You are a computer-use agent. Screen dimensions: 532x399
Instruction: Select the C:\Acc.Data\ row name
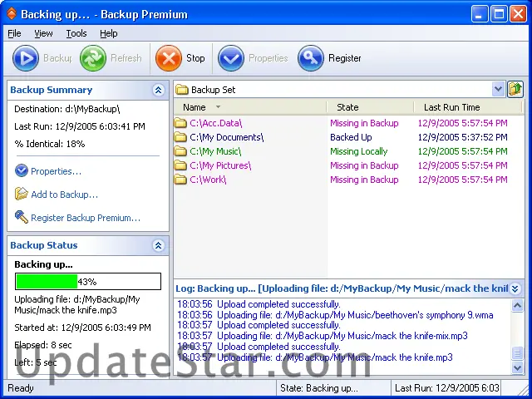pos(216,123)
